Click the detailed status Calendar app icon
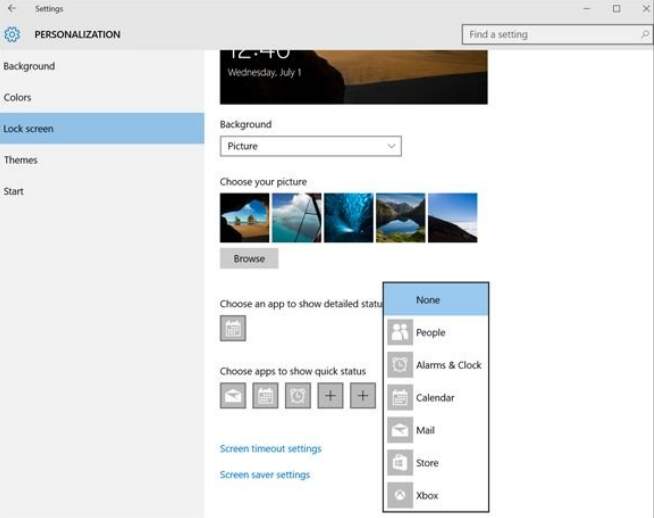 [x=233, y=328]
